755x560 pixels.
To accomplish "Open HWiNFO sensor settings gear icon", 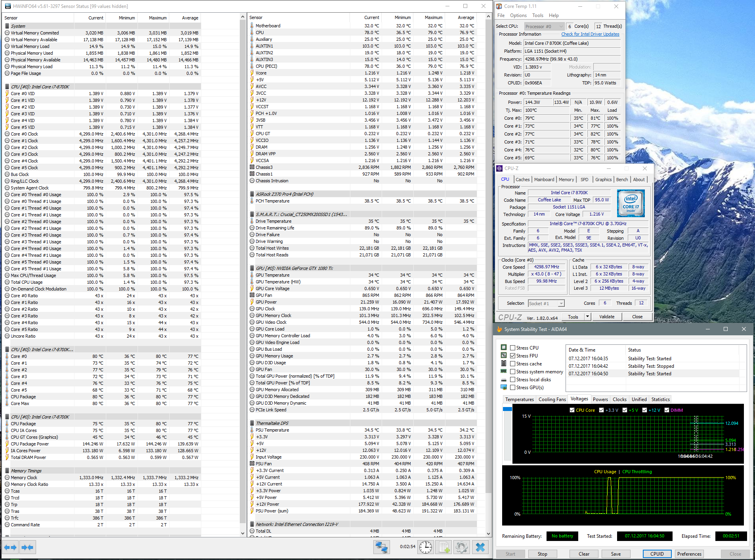I will (x=462, y=547).
